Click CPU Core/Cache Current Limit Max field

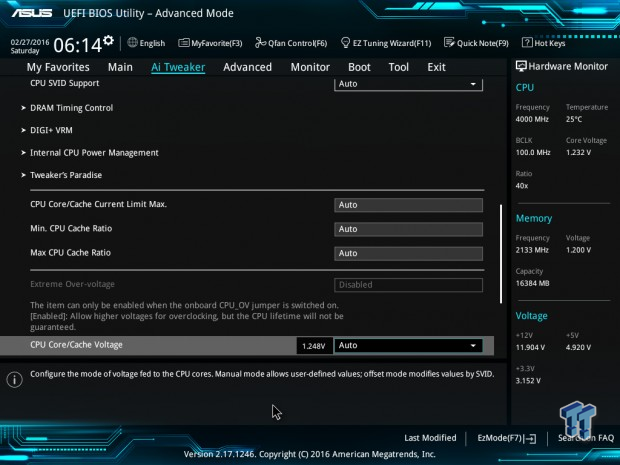click(408, 205)
